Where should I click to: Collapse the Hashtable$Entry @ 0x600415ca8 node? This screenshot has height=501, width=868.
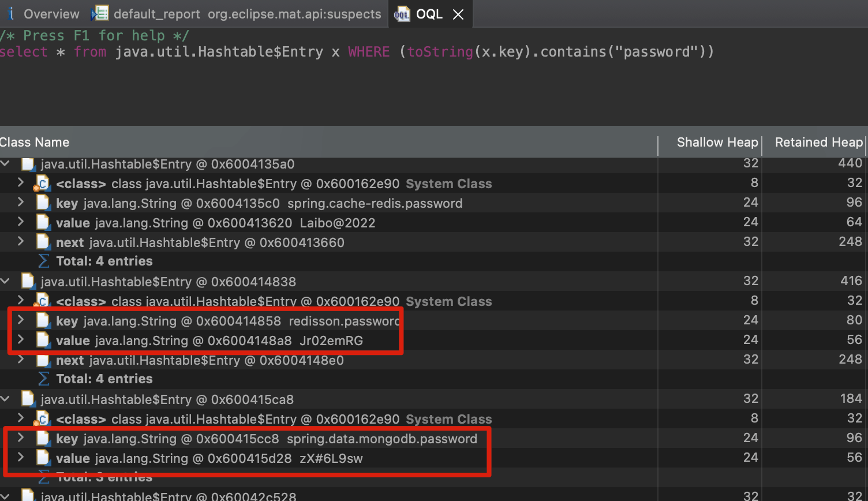tap(6, 399)
